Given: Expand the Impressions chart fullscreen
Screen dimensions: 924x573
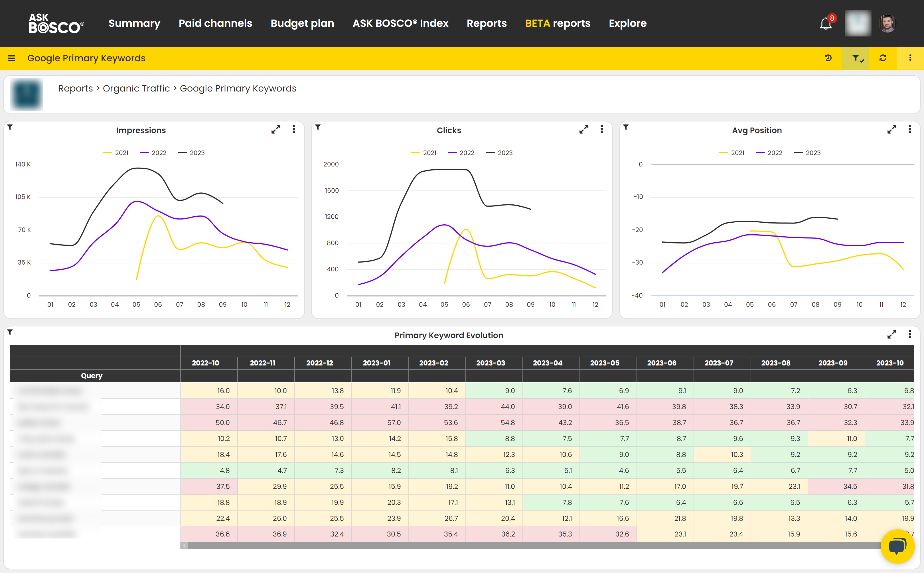Looking at the screenshot, I should pyautogui.click(x=275, y=130).
